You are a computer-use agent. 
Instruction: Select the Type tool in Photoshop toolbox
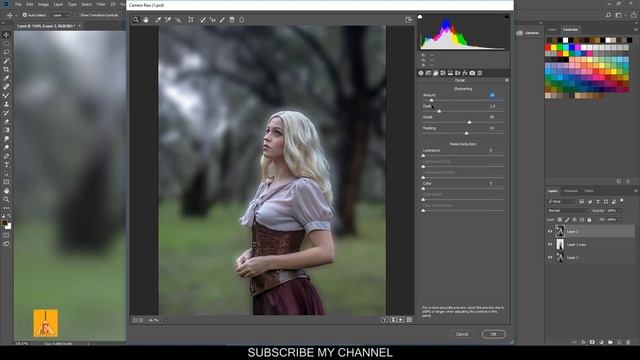[x=6, y=164]
